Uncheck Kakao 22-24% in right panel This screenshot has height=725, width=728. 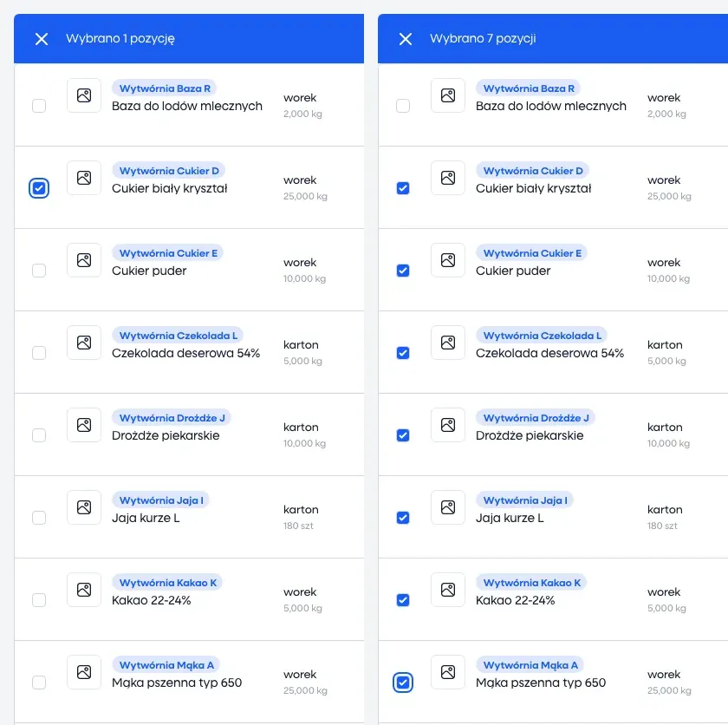click(x=403, y=600)
